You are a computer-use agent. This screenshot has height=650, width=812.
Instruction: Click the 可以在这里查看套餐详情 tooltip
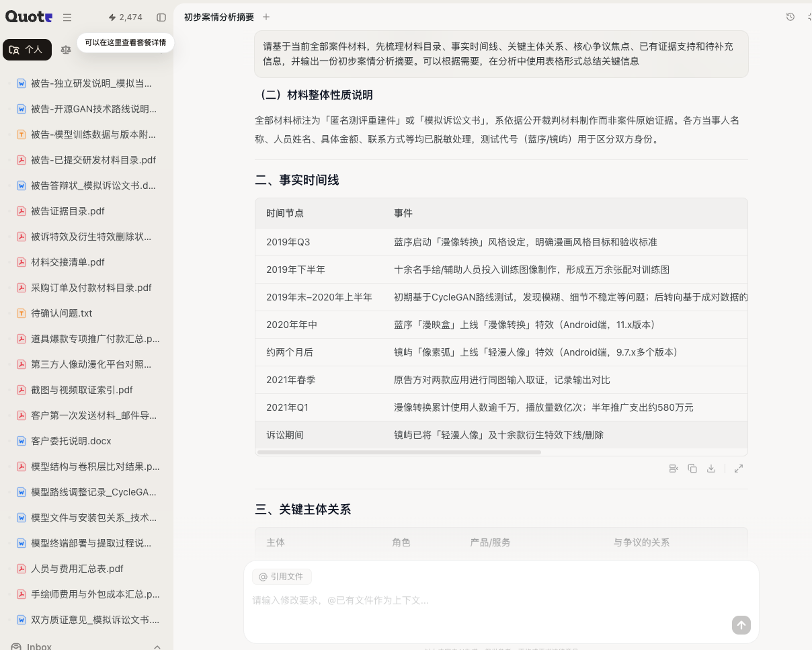point(126,42)
